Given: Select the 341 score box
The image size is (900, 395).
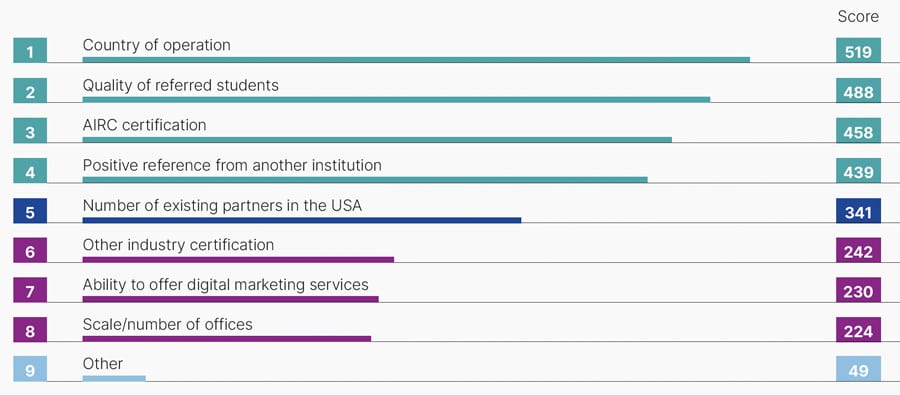Looking at the screenshot, I should click(858, 211).
